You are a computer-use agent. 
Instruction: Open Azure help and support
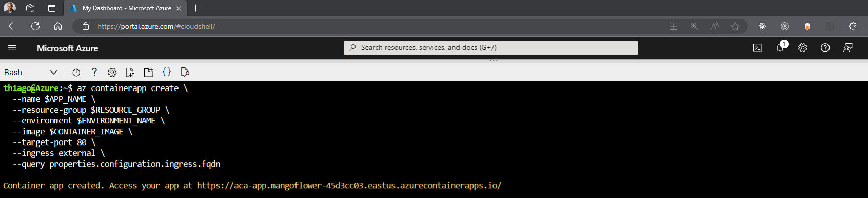point(825,48)
